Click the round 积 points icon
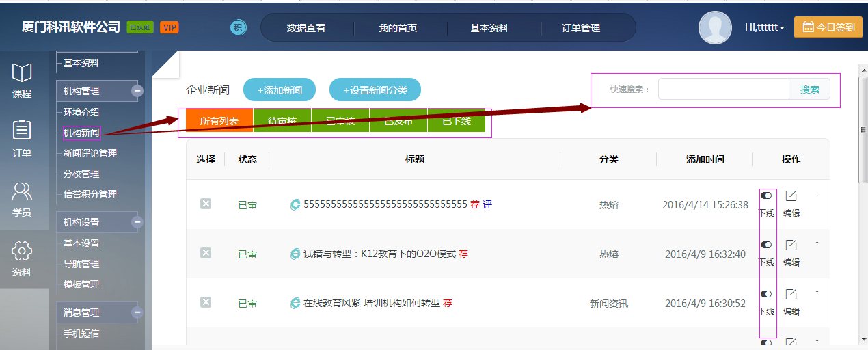The image size is (868, 350). click(238, 28)
